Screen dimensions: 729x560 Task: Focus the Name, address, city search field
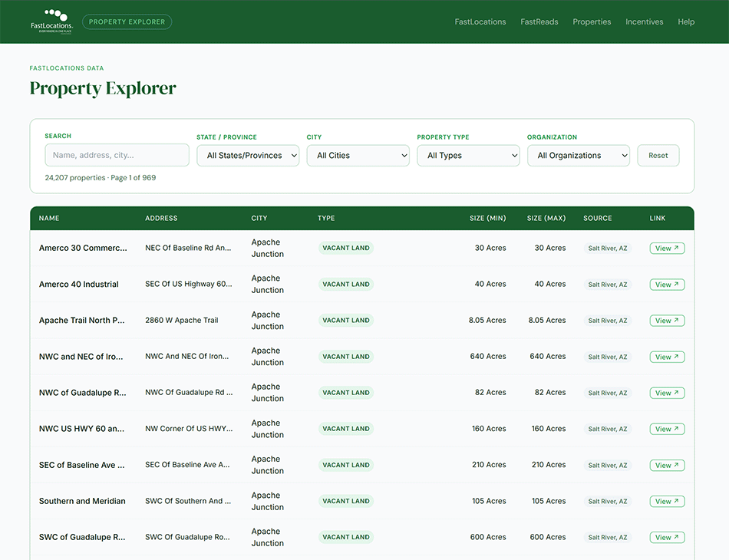pyautogui.click(x=117, y=155)
